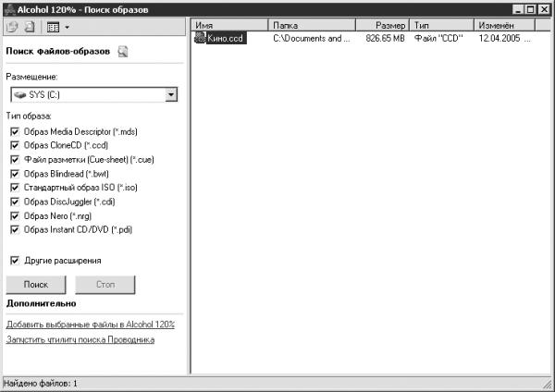
Task: Click the search magnifier icon beside the heading
Action: [x=122, y=52]
